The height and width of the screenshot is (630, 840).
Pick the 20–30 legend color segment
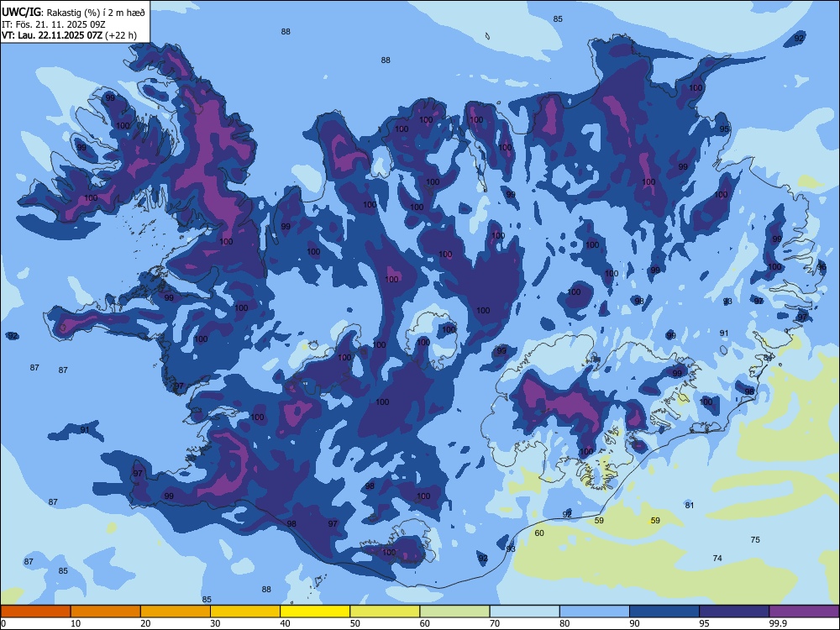tap(176, 612)
